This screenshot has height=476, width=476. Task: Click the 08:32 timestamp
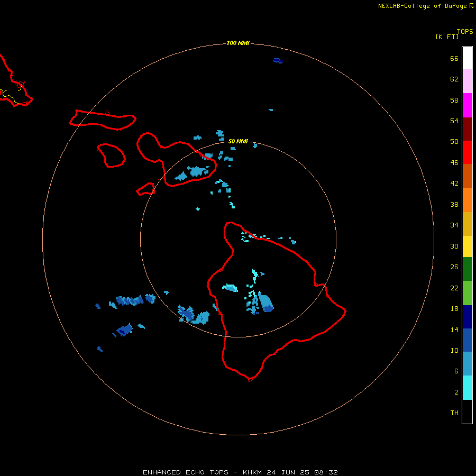tap(326, 472)
